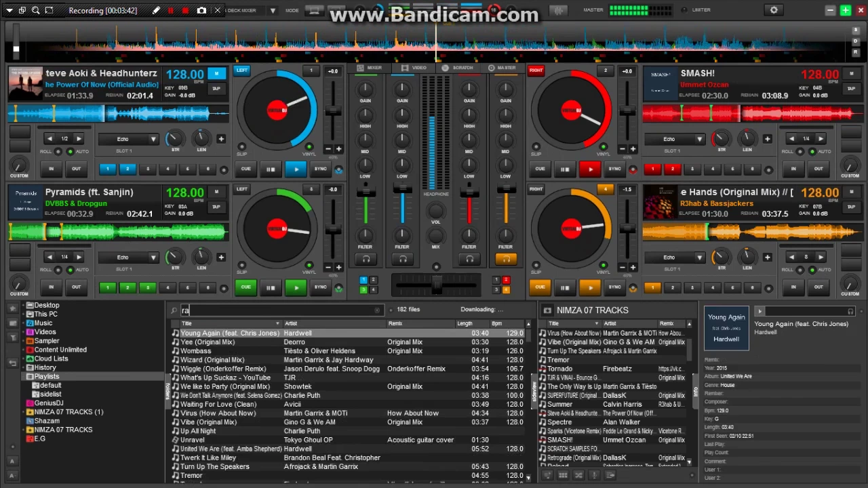Click album art thumbnail of blue deck

[25, 83]
